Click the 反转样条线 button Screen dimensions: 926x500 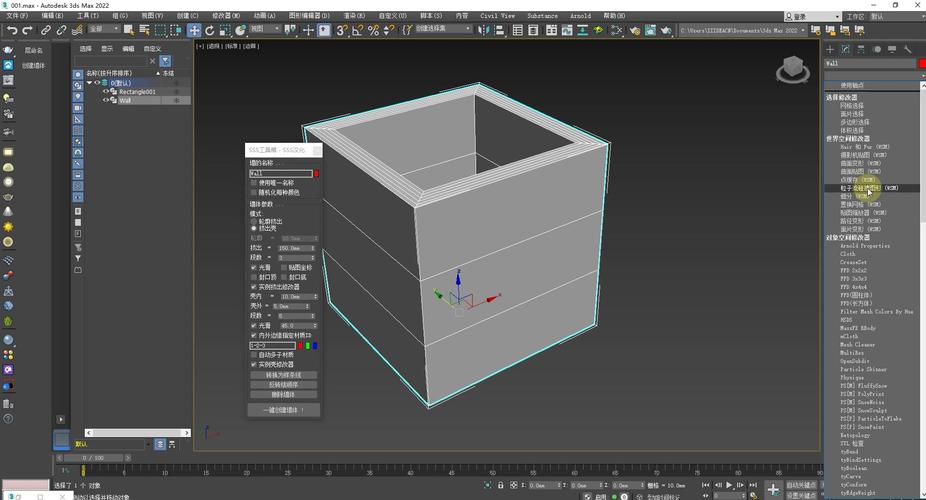[283, 385]
